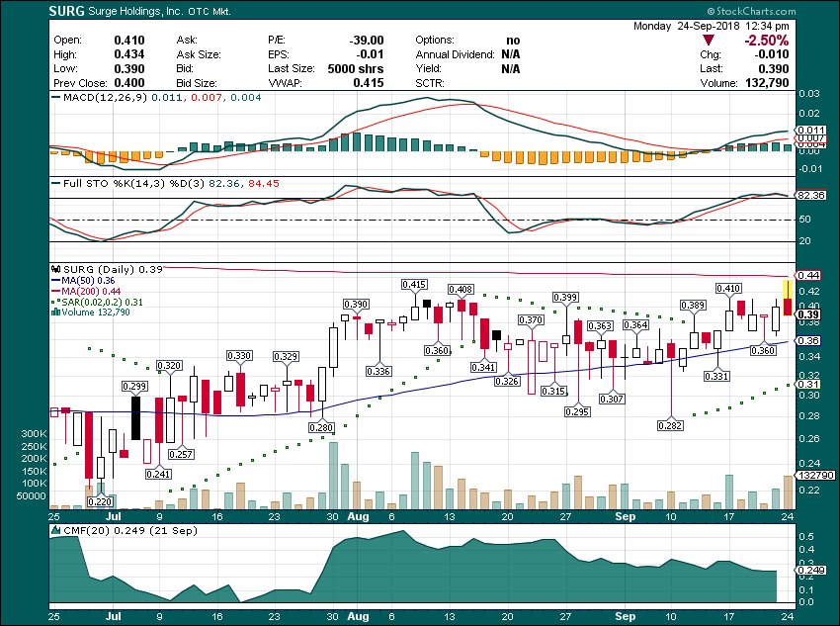840x626 pixels.
Task: Select the VWAP value 0.415
Action: click(369, 83)
